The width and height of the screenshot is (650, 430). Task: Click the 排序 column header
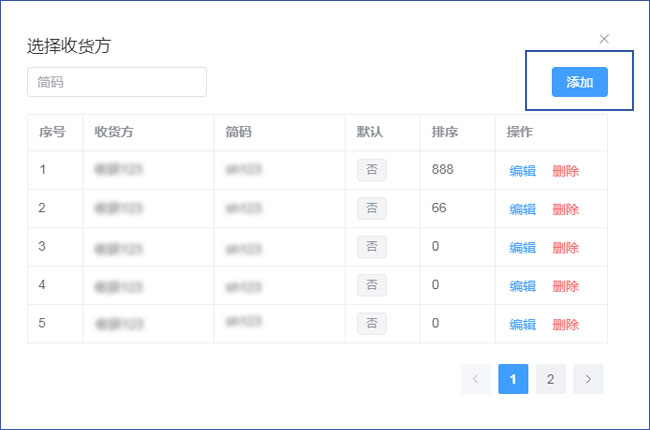[x=445, y=132]
